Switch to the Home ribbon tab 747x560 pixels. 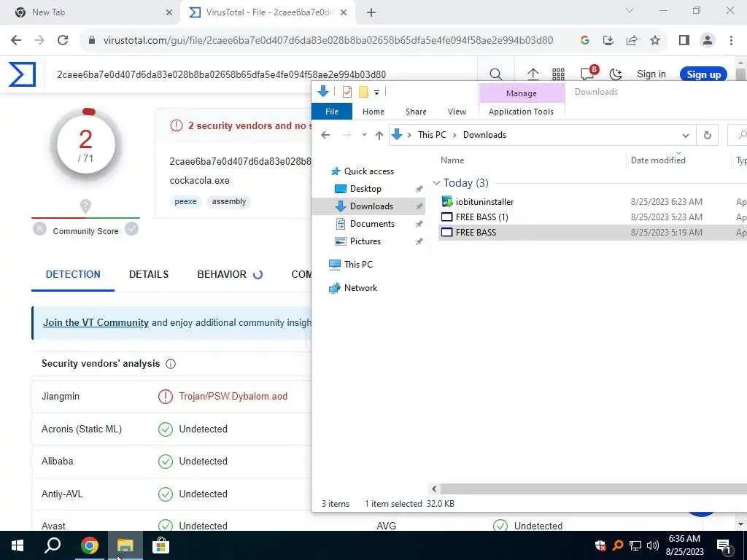pos(373,112)
